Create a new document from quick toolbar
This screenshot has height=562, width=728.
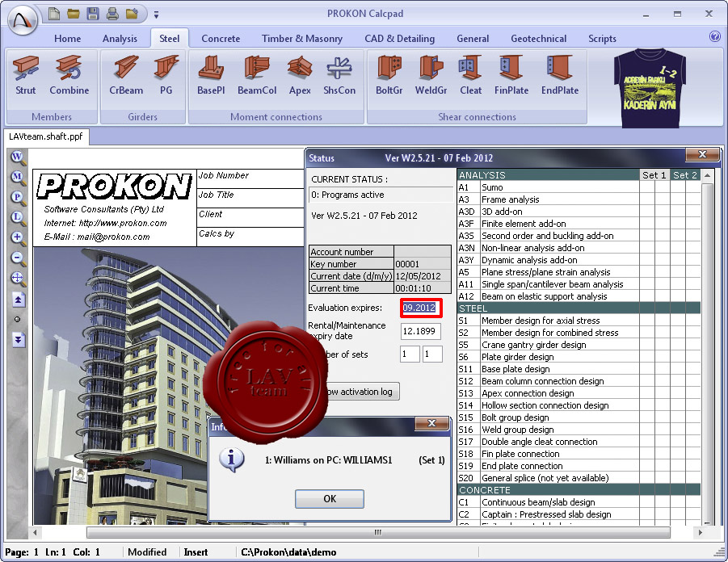(54, 14)
